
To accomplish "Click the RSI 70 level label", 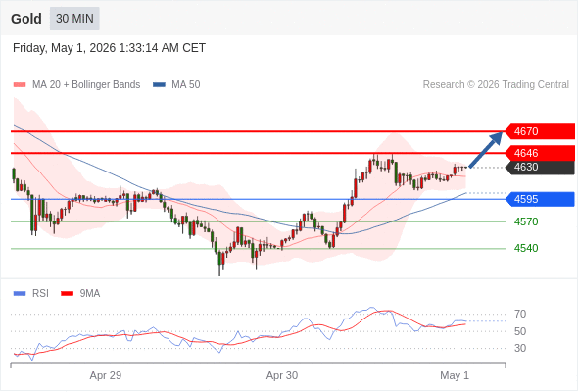I will (x=520, y=314).
